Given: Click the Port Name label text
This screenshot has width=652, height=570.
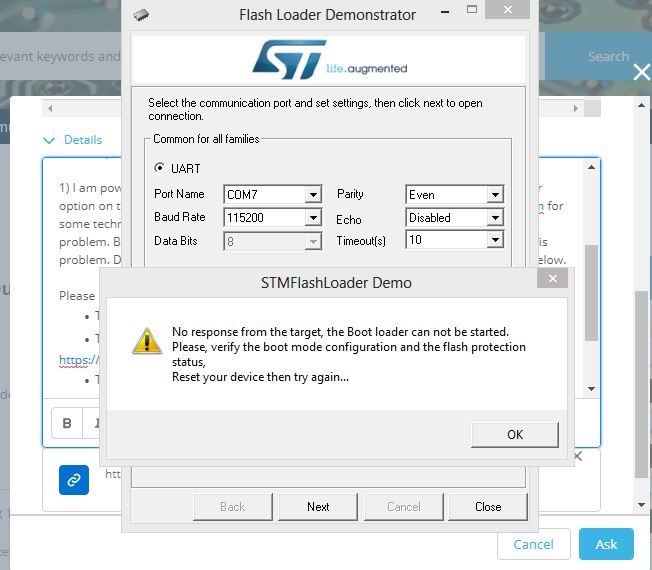Looking at the screenshot, I should pyautogui.click(x=179, y=194).
